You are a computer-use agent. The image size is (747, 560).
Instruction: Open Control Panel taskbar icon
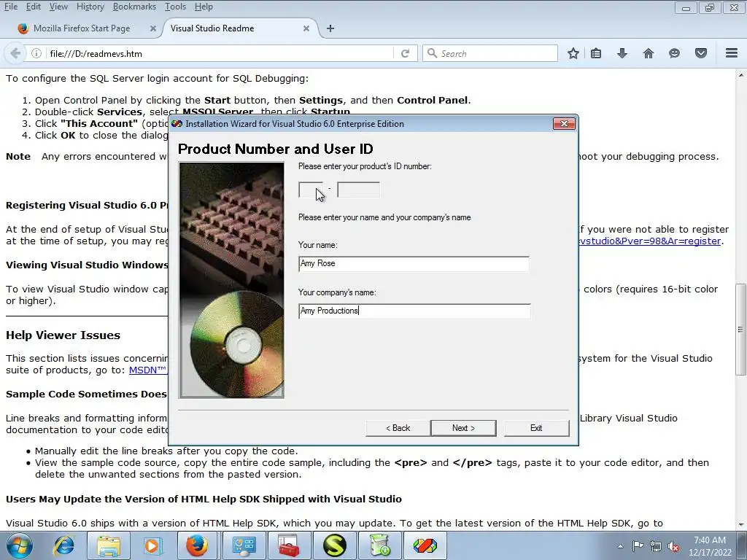coord(244,545)
